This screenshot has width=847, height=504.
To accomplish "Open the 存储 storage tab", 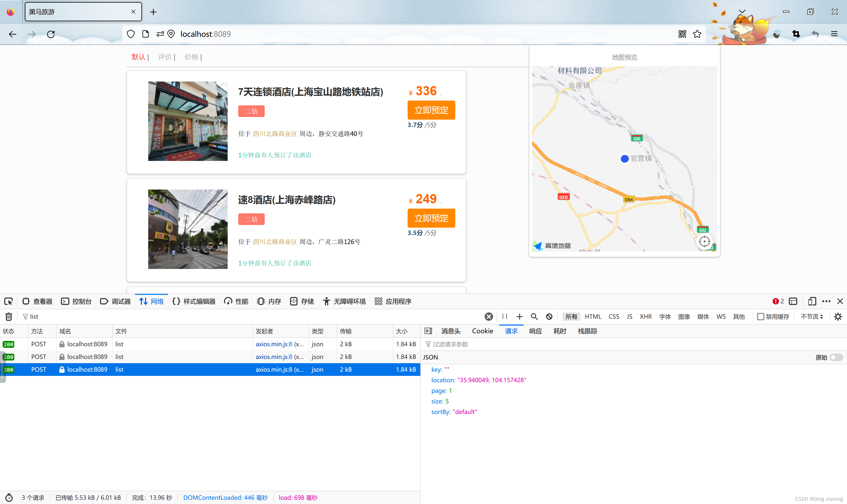I will click(x=302, y=301).
